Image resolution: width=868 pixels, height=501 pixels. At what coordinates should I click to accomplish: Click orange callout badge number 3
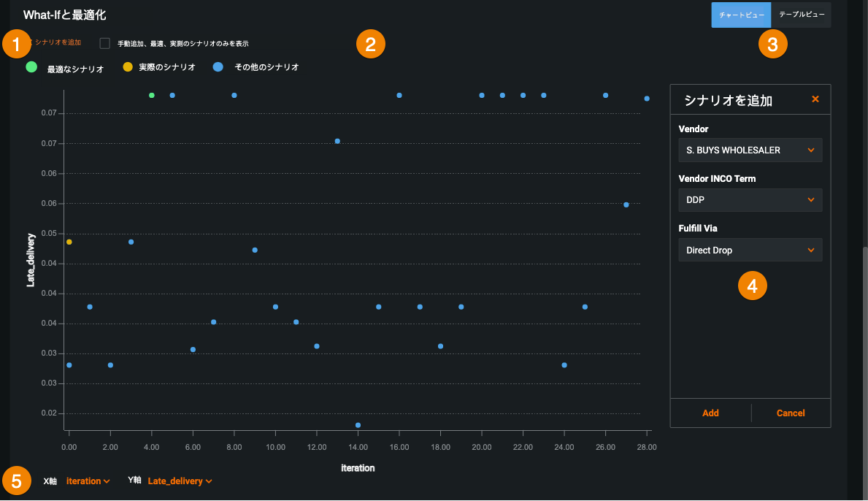pos(773,44)
